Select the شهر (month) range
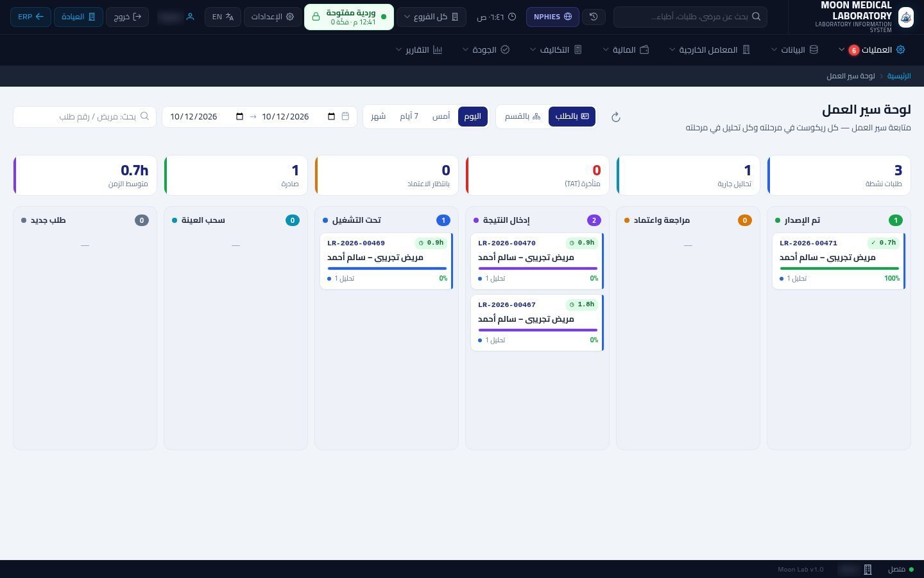 379,116
